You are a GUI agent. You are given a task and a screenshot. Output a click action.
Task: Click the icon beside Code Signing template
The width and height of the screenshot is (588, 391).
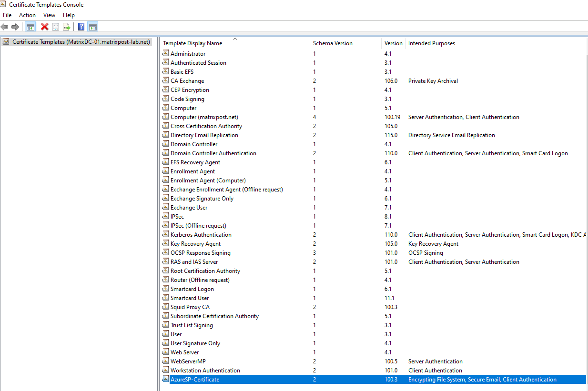(166, 99)
